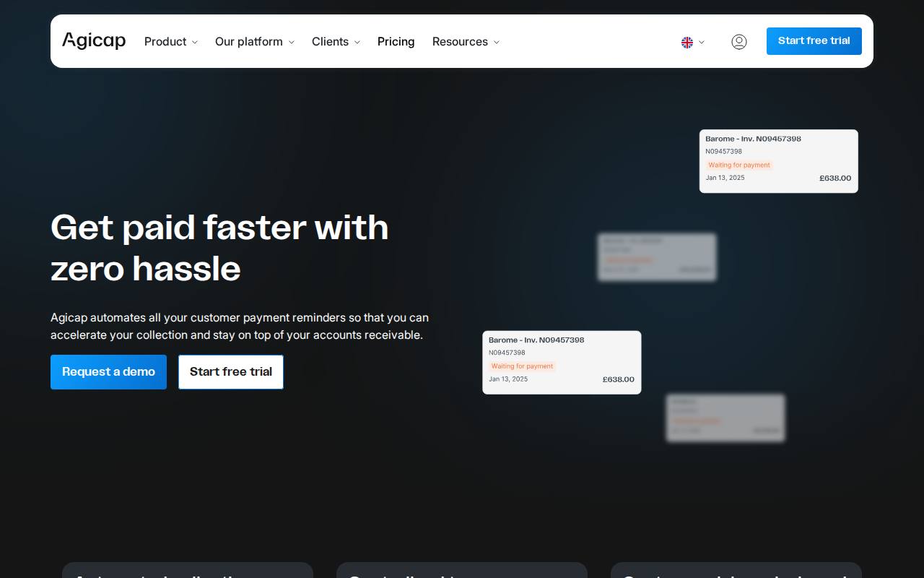Click the Request a demo button
Image resolution: width=924 pixels, height=578 pixels.
(108, 372)
